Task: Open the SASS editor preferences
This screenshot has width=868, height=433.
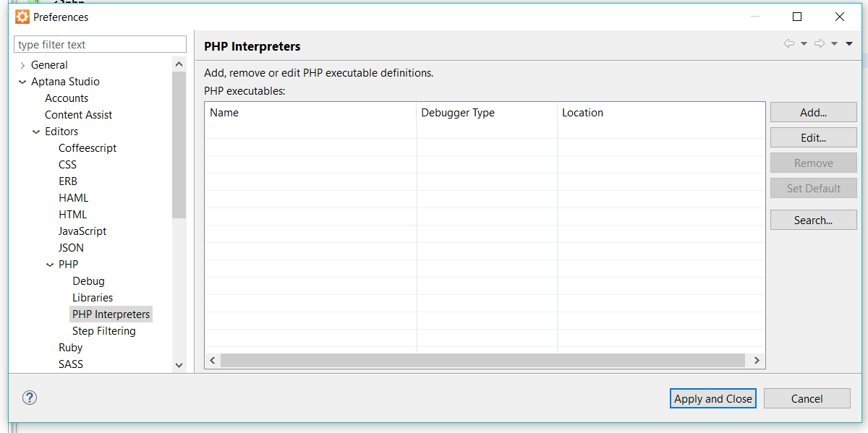Action: point(71,364)
